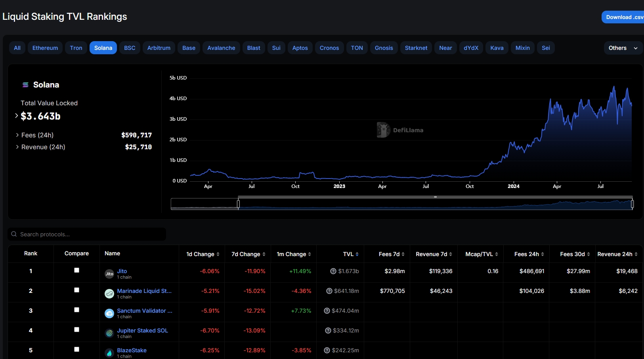This screenshot has height=359, width=644.
Task: Check the compare box for Jito
Action: pos(76,270)
